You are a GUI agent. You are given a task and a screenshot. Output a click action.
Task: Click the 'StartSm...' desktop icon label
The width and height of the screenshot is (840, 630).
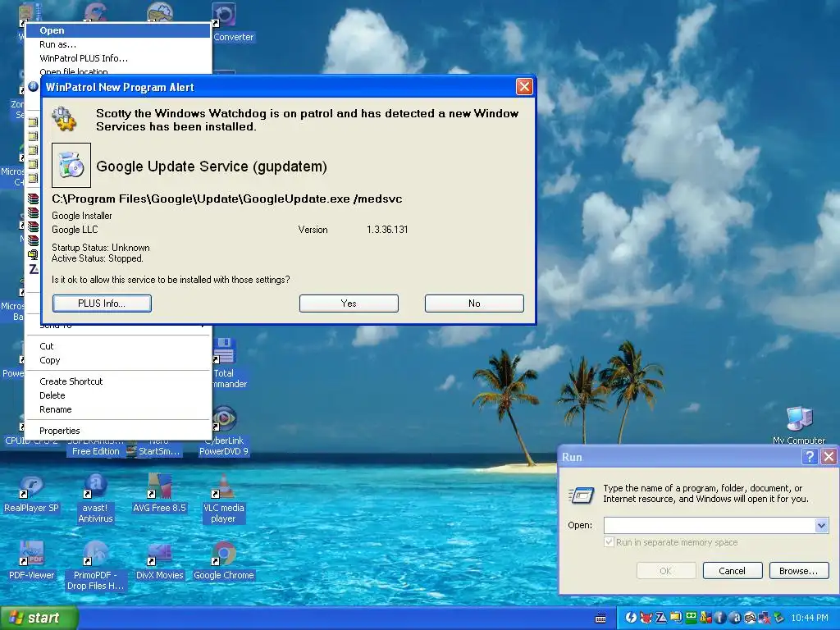click(159, 451)
